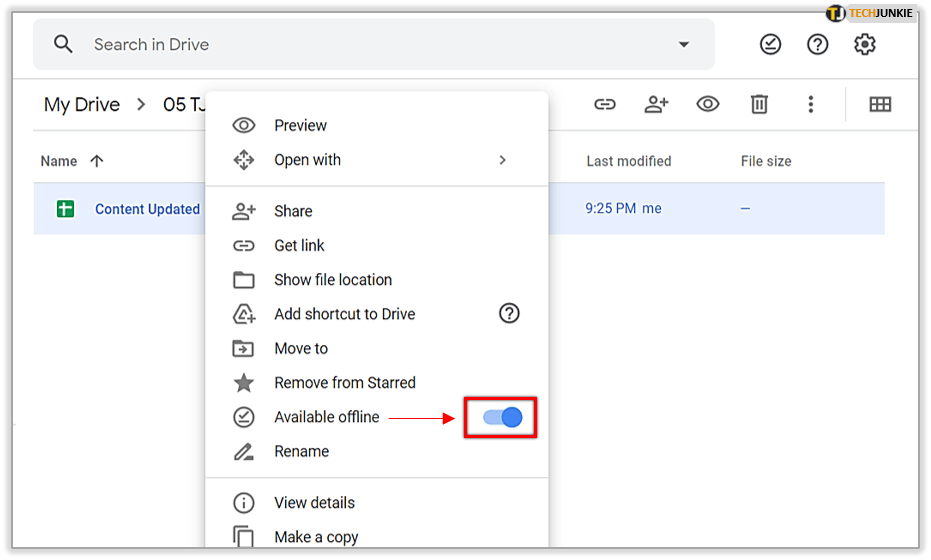Select View details menu entry
The width and height of the screenshot is (931, 560).
pos(314,502)
